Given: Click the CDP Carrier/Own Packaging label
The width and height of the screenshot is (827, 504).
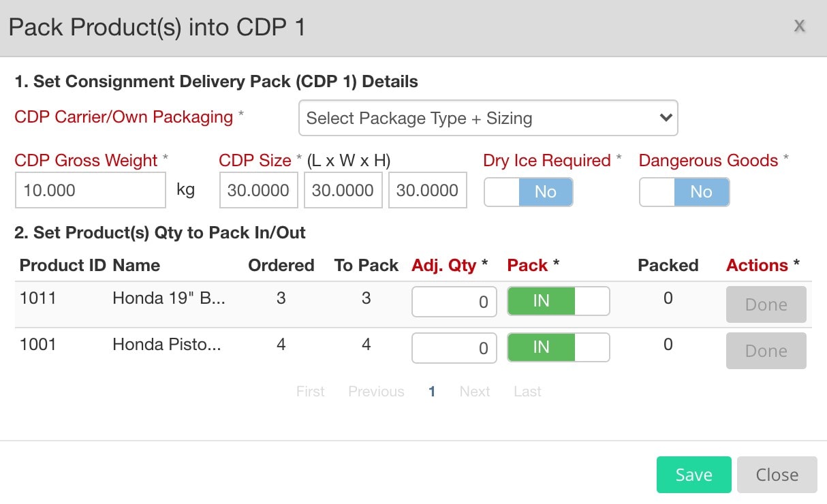Looking at the screenshot, I should click(124, 117).
